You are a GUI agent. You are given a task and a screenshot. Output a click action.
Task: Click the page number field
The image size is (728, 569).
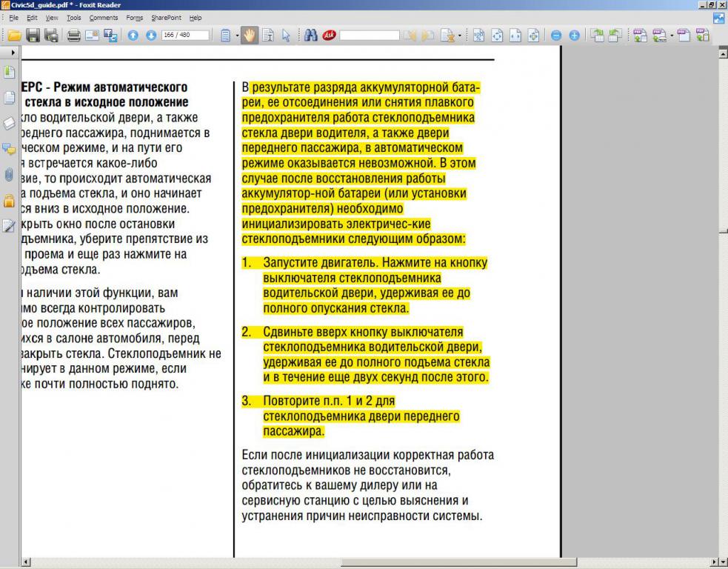[184, 35]
